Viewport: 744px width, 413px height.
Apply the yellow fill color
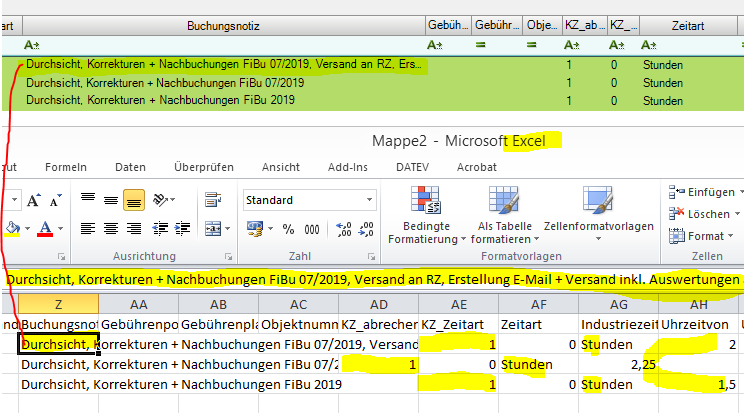pyautogui.click(x=13, y=229)
